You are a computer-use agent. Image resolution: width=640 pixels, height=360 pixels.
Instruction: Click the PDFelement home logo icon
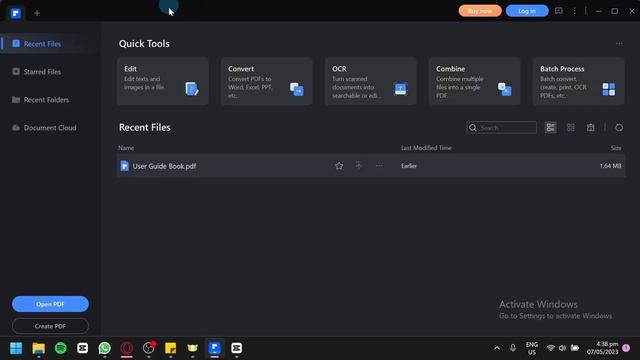[16, 13]
